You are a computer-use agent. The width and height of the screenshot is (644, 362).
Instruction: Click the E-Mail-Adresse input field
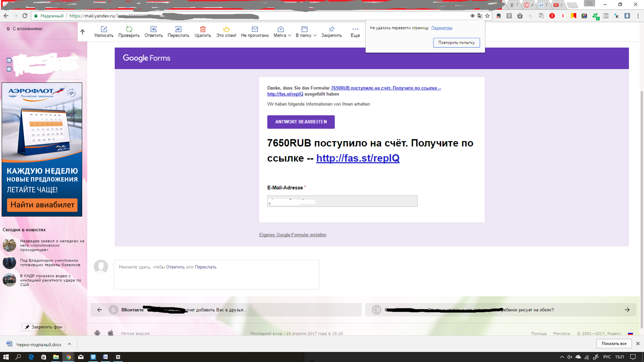[342, 201]
